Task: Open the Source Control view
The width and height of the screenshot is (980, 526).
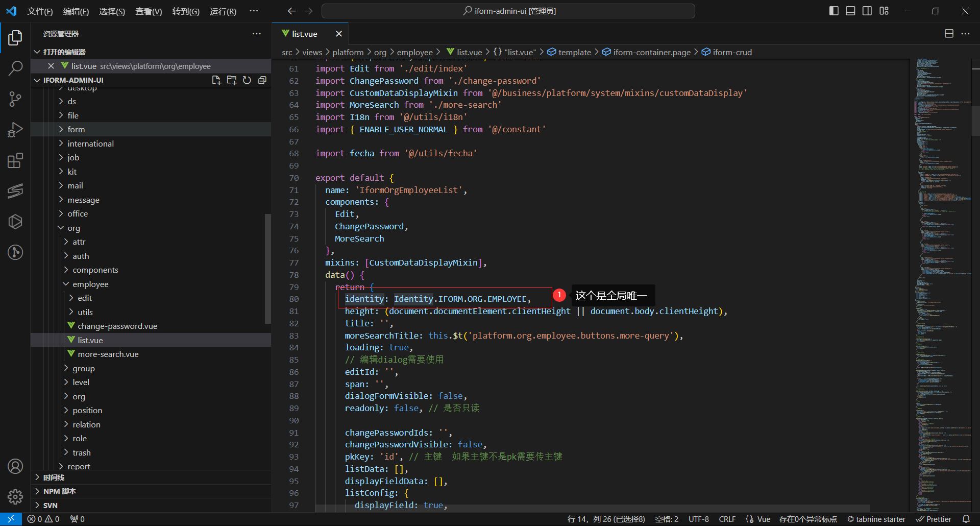Action: tap(15, 99)
